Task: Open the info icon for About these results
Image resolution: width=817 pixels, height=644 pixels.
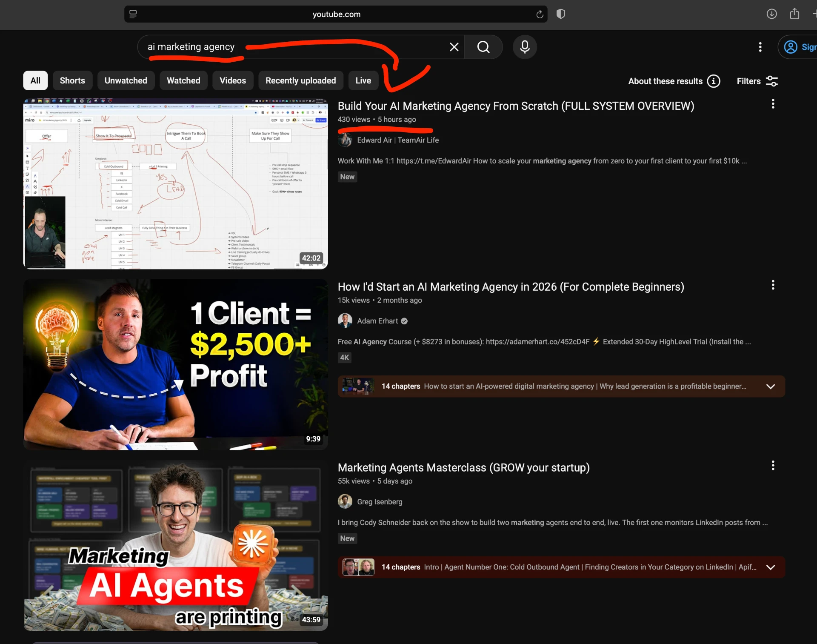Action: 714,81
